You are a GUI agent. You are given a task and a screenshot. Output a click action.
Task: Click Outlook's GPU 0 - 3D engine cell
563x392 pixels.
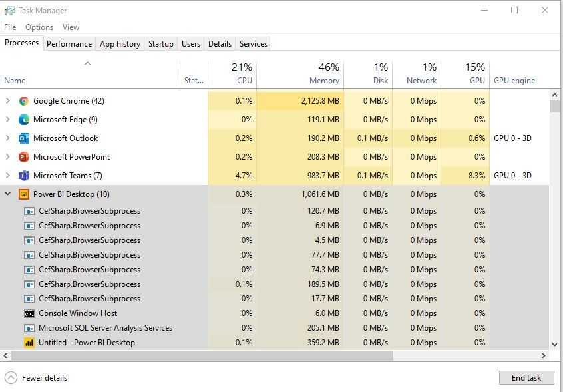[519, 138]
